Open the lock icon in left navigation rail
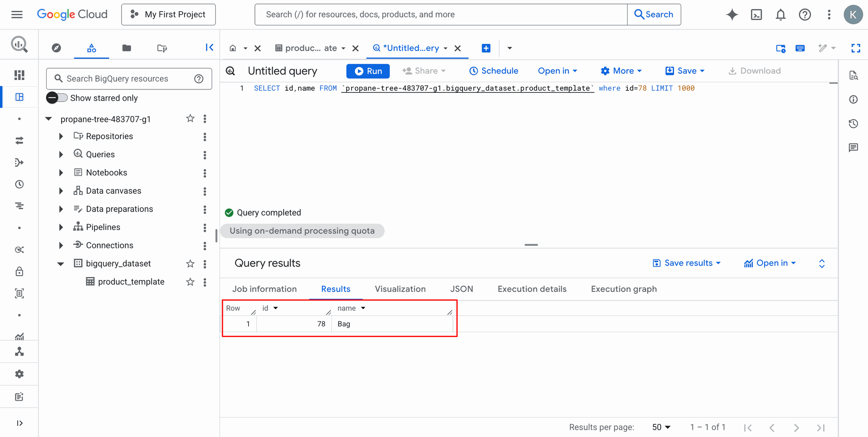 click(19, 272)
